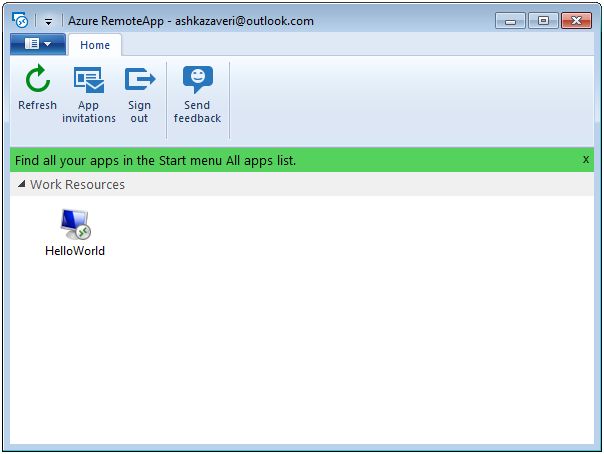Minimize the Azure RemoteApp window
The width and height of the screenshot is (604, 454).
pyautogui.click(x=510, y=21)
